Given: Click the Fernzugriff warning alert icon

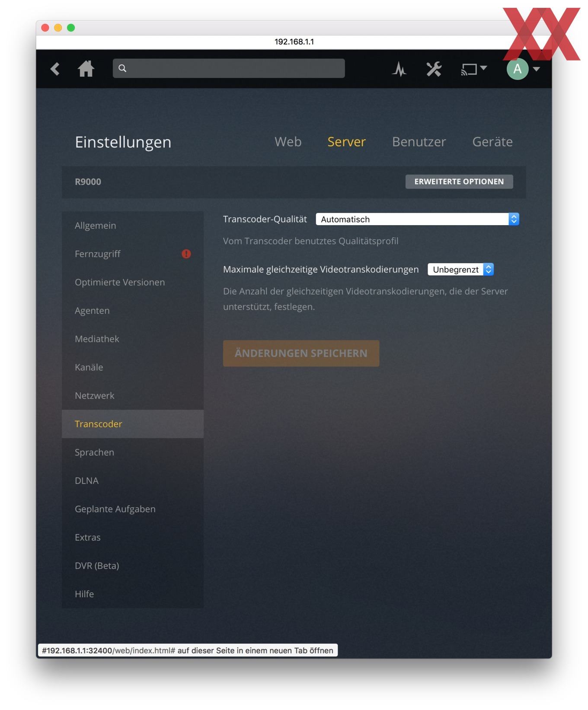Looking at the screenshot, I should [186, 254].
